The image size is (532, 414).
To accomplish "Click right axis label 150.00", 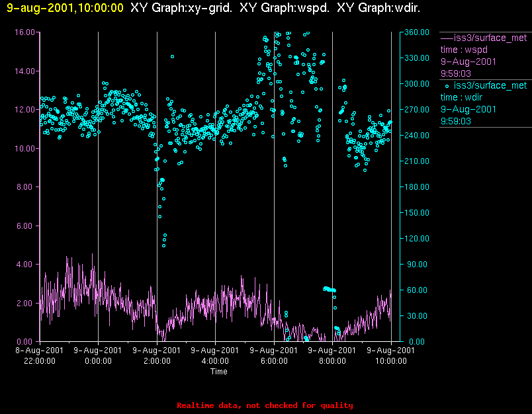I will [417, 213].
